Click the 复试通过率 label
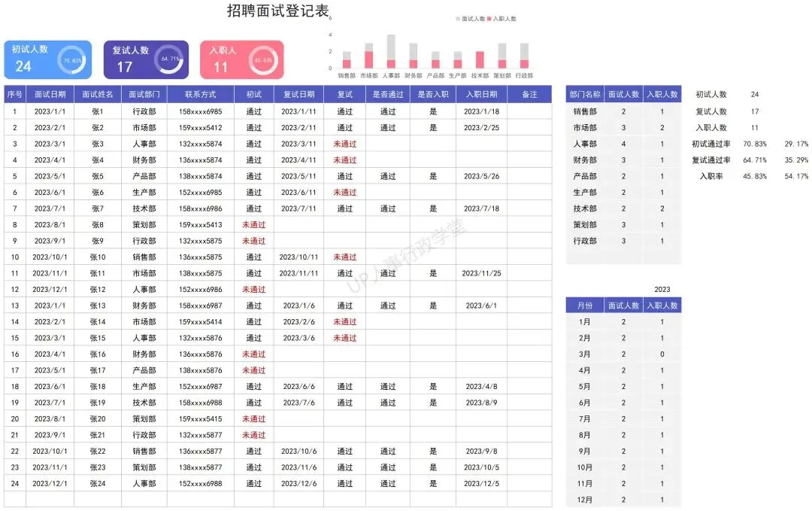Viewport: 812px width, 511px height. coord(711,160)
